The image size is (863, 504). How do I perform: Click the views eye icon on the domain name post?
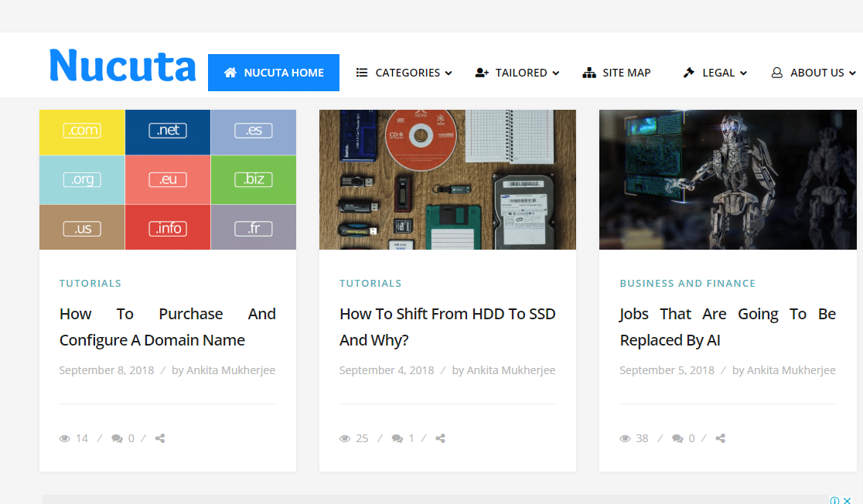[65, 438]
